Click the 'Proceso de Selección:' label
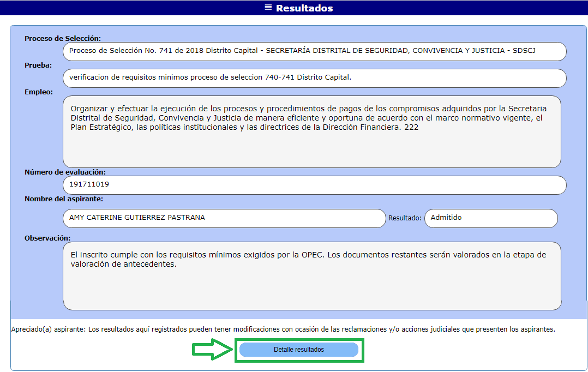This screenshot has width=588, height=372. tap(63, 38)
